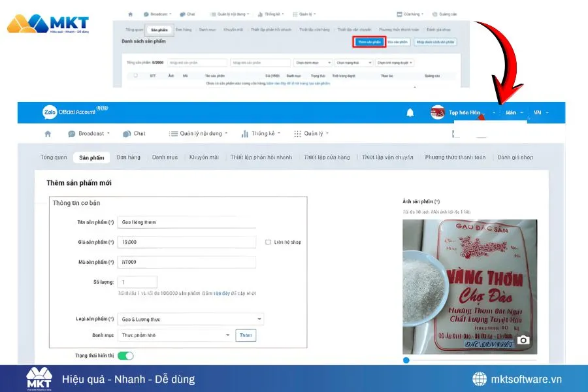Select the Quản lý nội dung list icon
Viewport: 588px width, 392px height.
tap(172, 133)
